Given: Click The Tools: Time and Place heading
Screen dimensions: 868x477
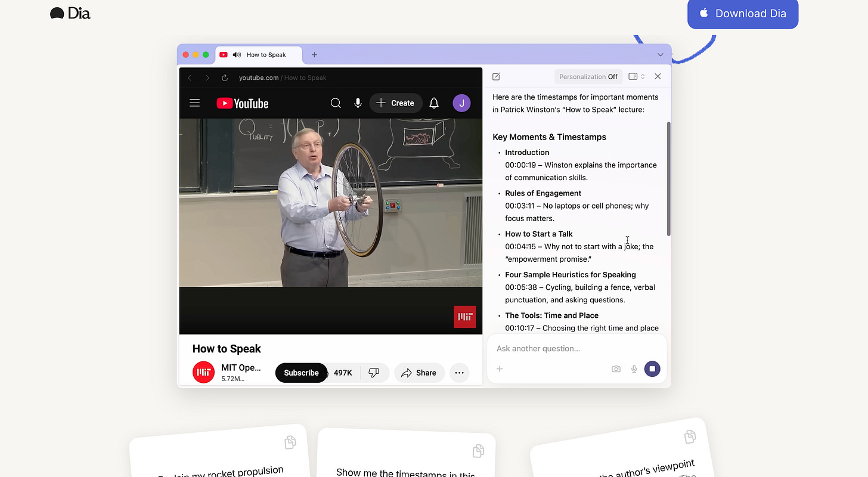Looking at the screenshot, I should pos(552,315).
